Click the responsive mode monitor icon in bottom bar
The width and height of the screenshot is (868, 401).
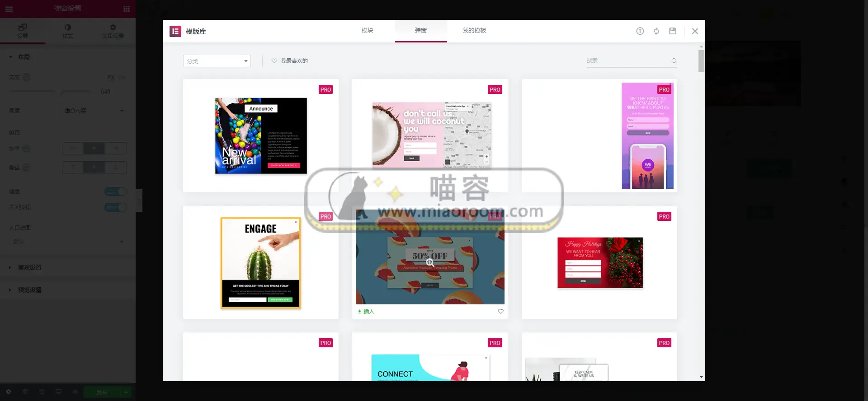58,392
